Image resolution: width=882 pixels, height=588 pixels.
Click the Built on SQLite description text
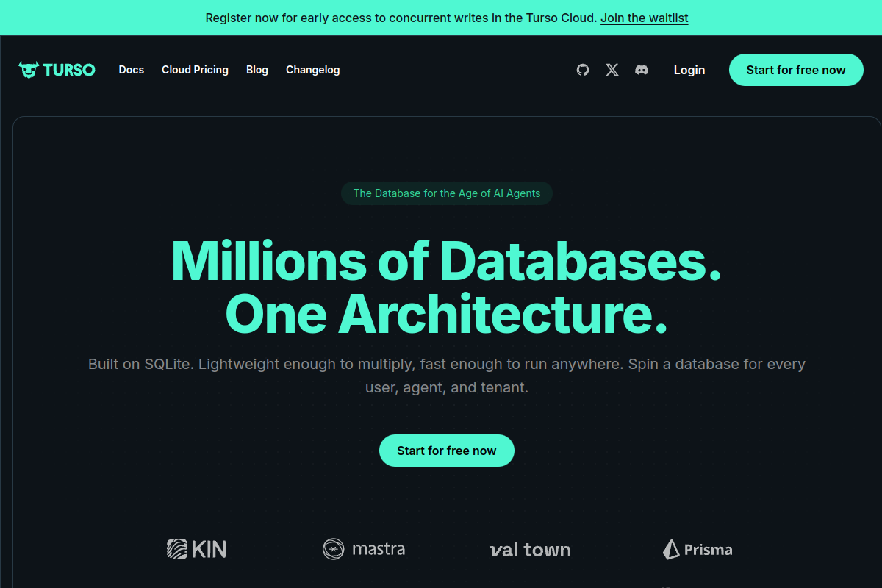(x=447, y=375)
